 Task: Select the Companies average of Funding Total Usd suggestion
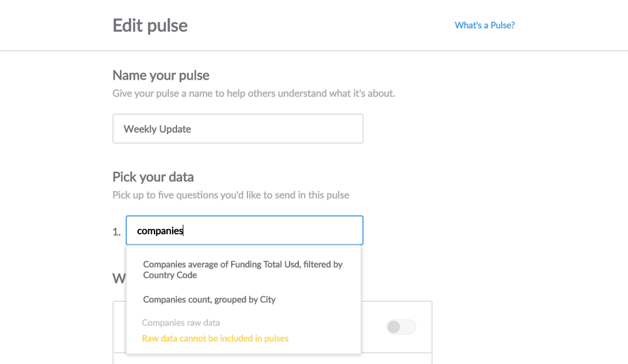242,269
